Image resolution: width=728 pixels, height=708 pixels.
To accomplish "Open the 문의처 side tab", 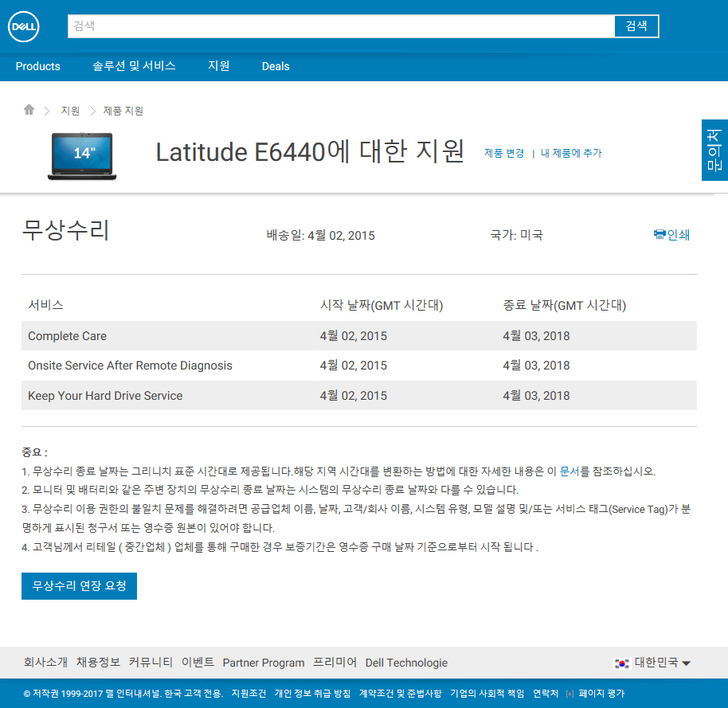I will click(714, 150).
